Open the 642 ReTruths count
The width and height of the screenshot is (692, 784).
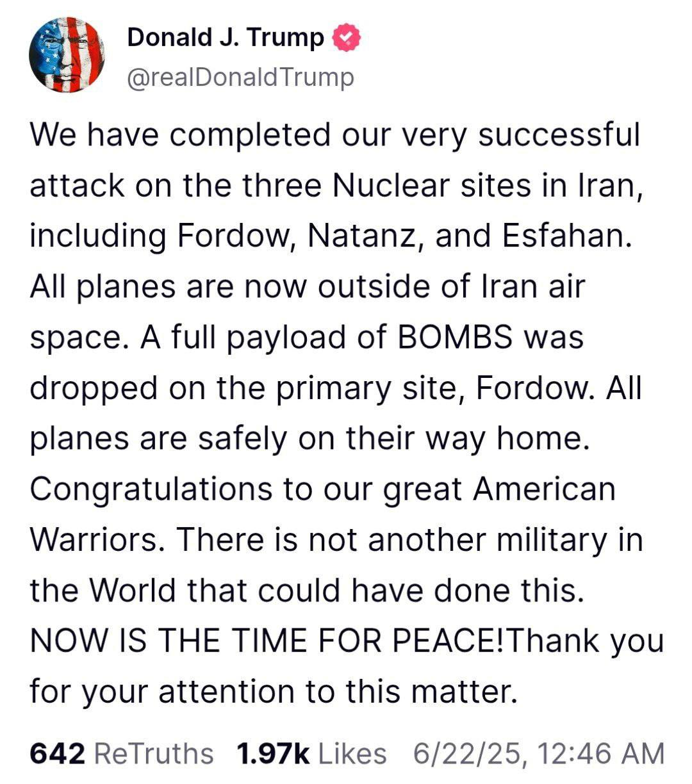tap(57, 753)
